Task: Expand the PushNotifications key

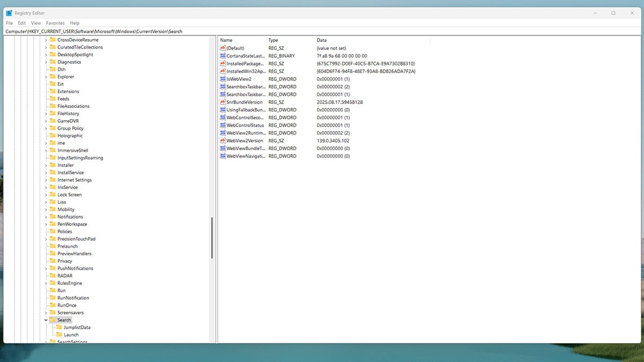Action: 46,269
